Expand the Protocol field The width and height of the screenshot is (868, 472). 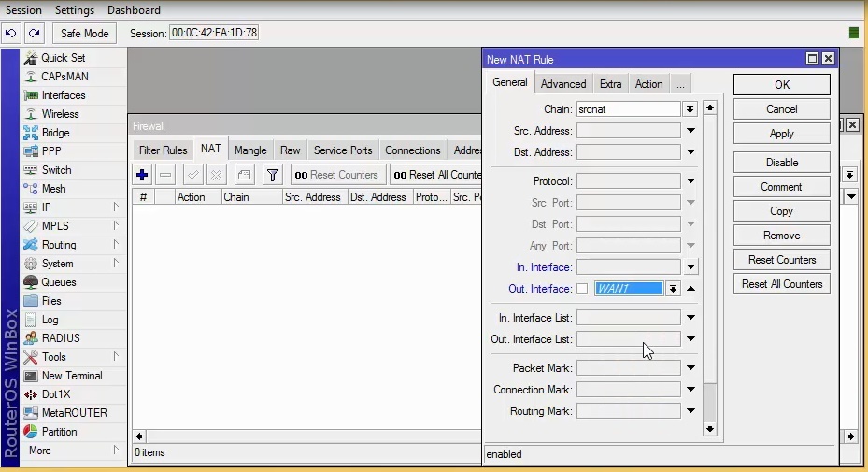[x=690, y=181]
